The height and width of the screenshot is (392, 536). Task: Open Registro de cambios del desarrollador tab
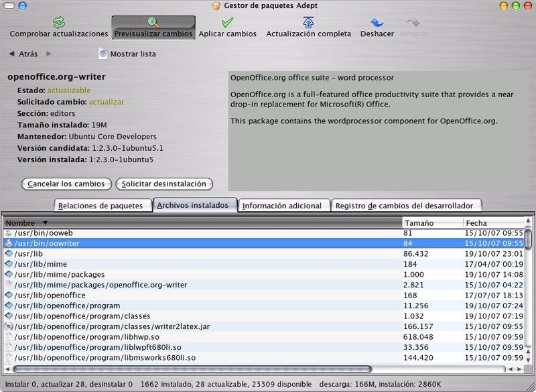tap(407, 206)
